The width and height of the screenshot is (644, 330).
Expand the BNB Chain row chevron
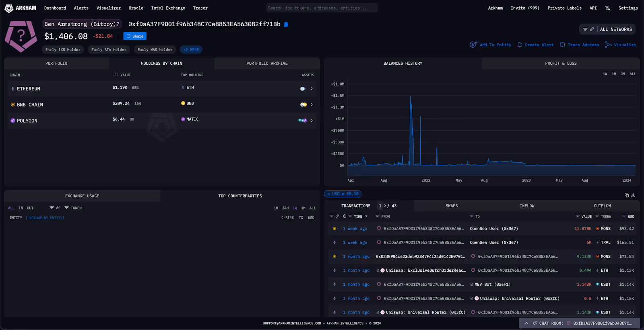click(312, 105)
